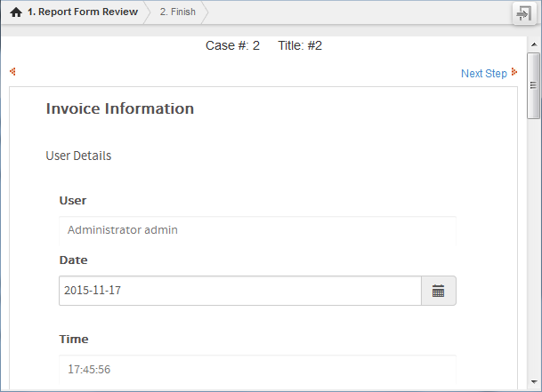Click the exit panel icon at top right
Viewport: 542px width, 392px height.
523,13
